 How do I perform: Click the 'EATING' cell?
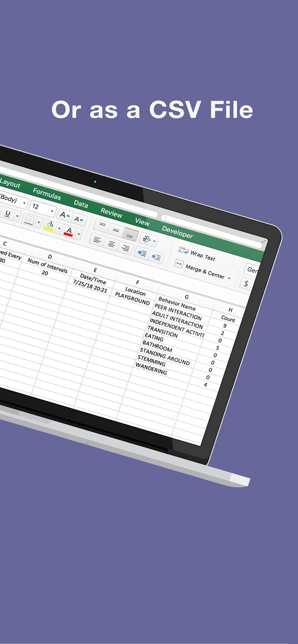click(x=154, y=337)
